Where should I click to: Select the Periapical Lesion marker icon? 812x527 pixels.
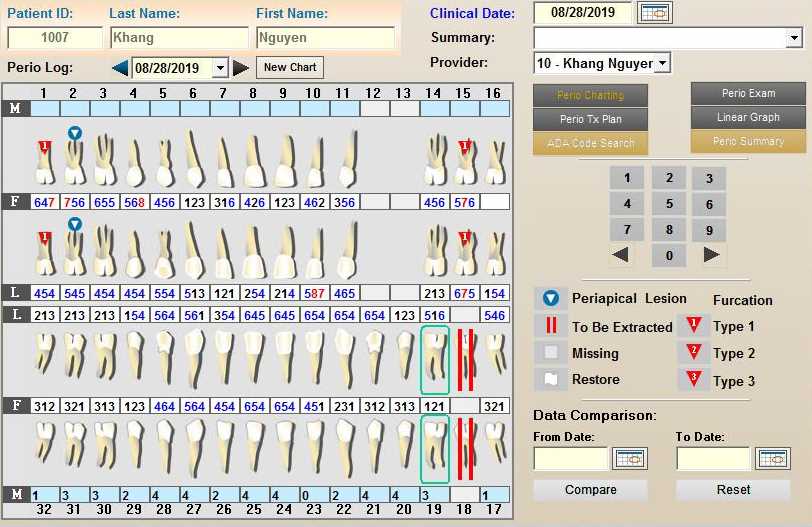point(551,298)
